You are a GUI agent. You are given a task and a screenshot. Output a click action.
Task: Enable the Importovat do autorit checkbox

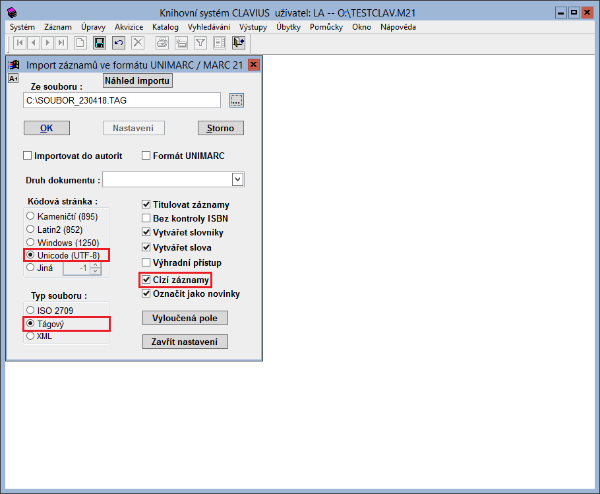pyautogui.click(x=28, y=156)
